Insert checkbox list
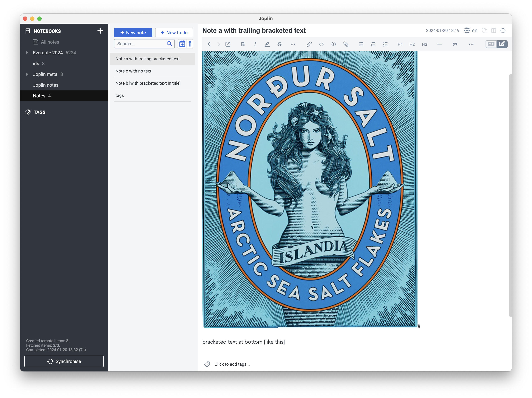The image size is (532, 398). (x=385, y=44)
